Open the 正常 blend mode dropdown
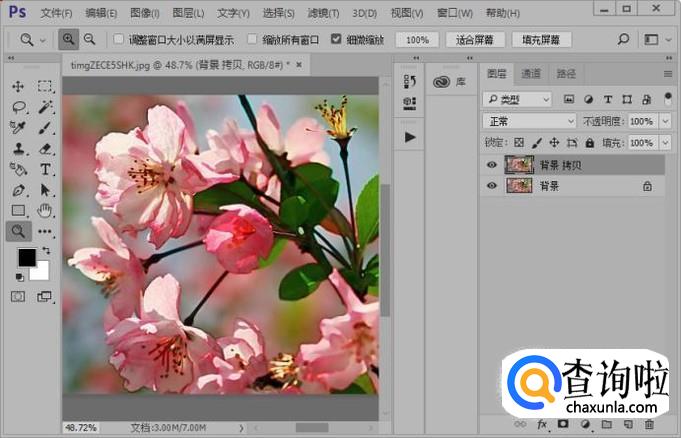The width and height of the screenshot is (681, 438). pyautogui.click(x=529, y=121)
